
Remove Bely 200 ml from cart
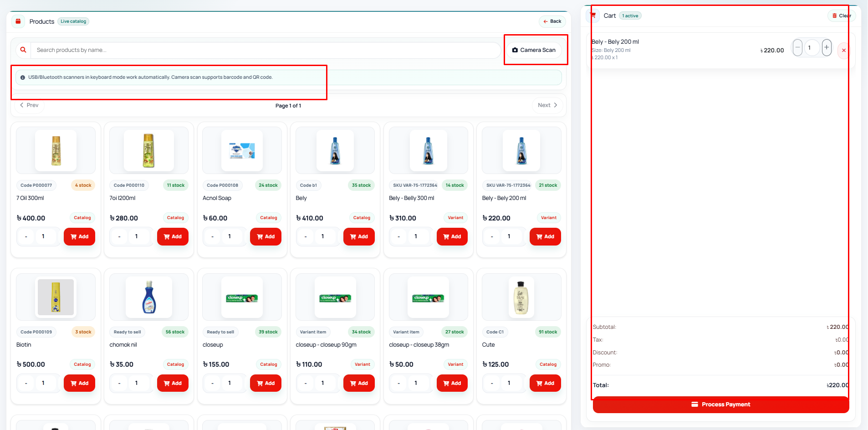843,51
